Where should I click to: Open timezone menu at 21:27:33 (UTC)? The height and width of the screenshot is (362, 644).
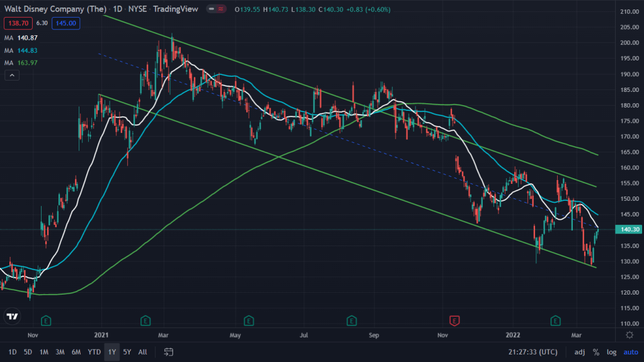click(x=531, y=351)
